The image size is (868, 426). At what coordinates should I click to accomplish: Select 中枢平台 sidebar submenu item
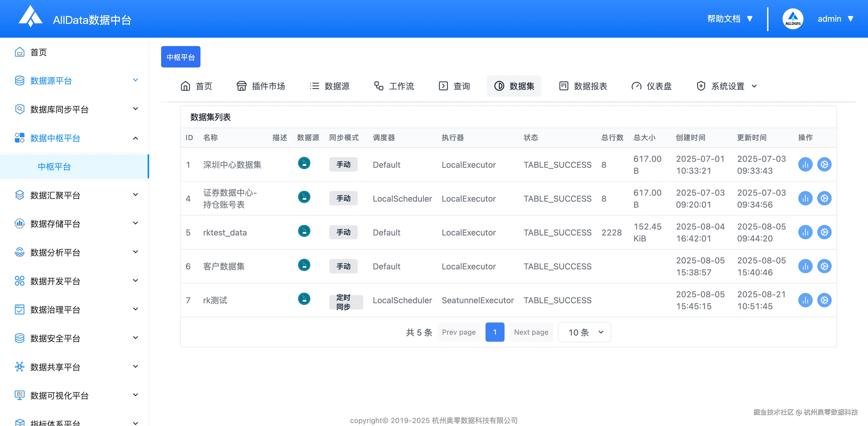(54, 167)
